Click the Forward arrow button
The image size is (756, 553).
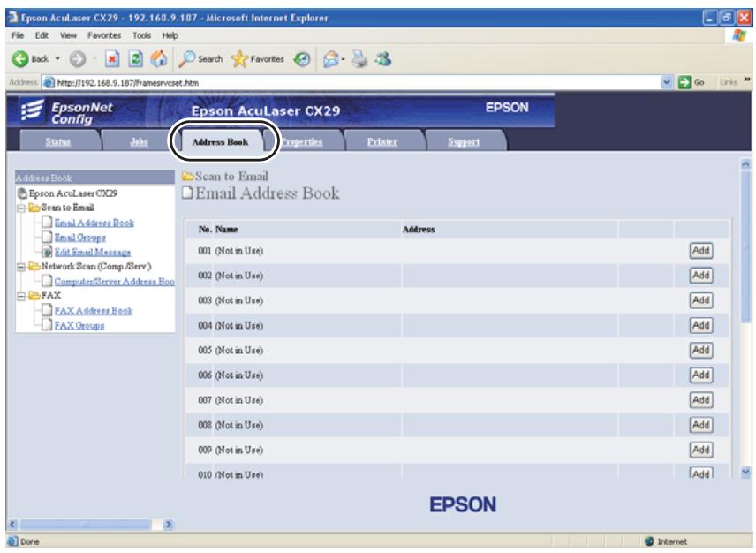[77, 59]
